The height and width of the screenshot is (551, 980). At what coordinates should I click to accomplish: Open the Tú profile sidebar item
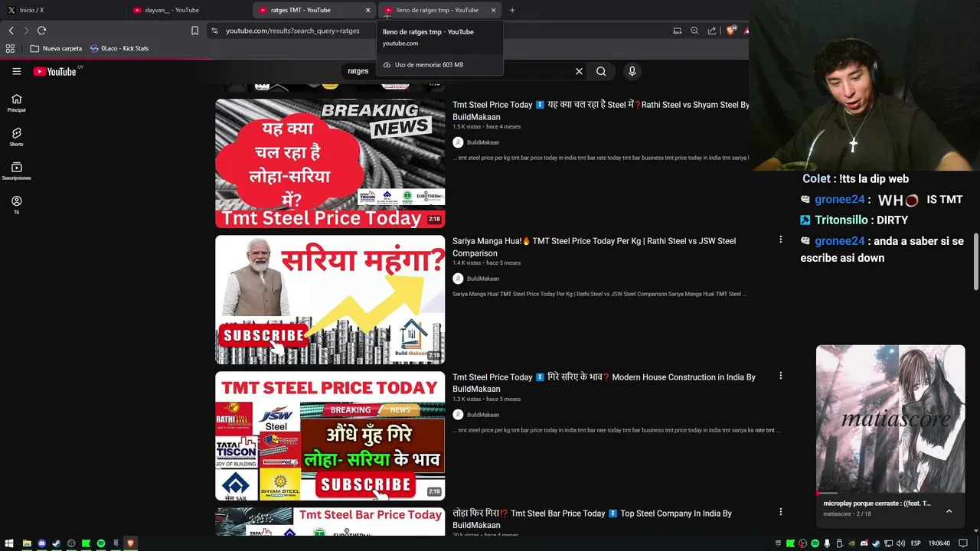tap(16, 204)
